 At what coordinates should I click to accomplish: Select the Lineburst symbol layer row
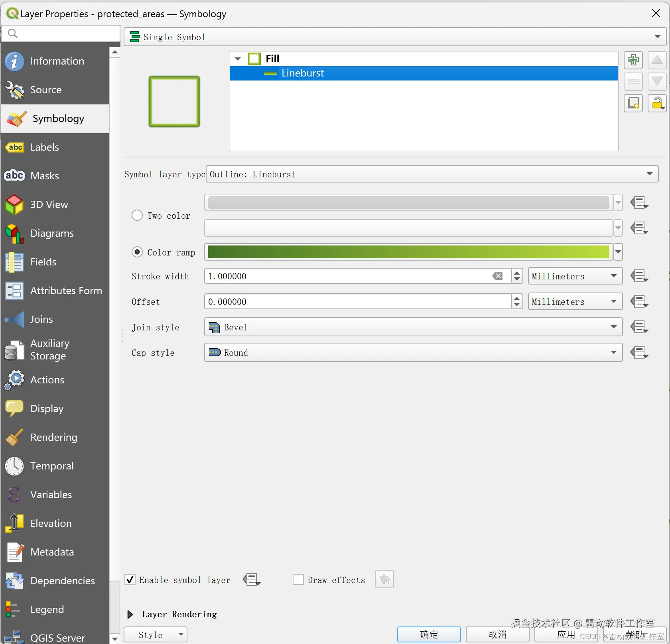point(424,73)
